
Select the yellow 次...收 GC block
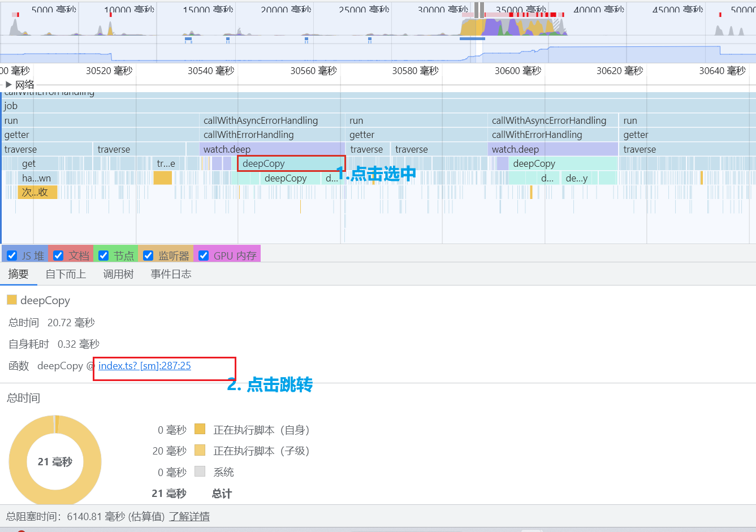(x=37, y=192)
